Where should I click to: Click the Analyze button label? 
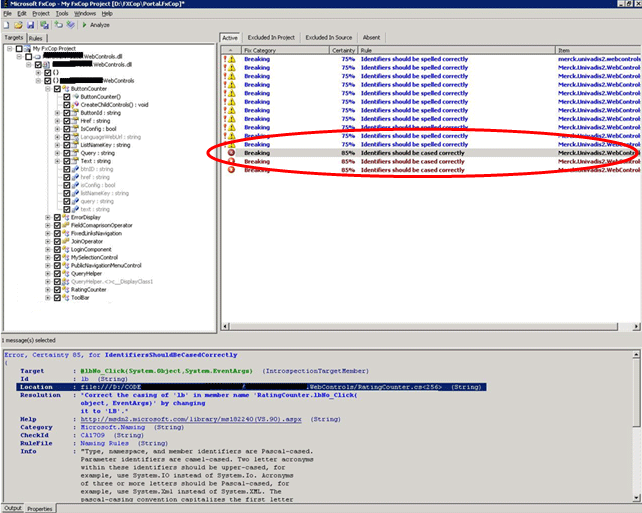pyautogui.click(x=100, y=25)
